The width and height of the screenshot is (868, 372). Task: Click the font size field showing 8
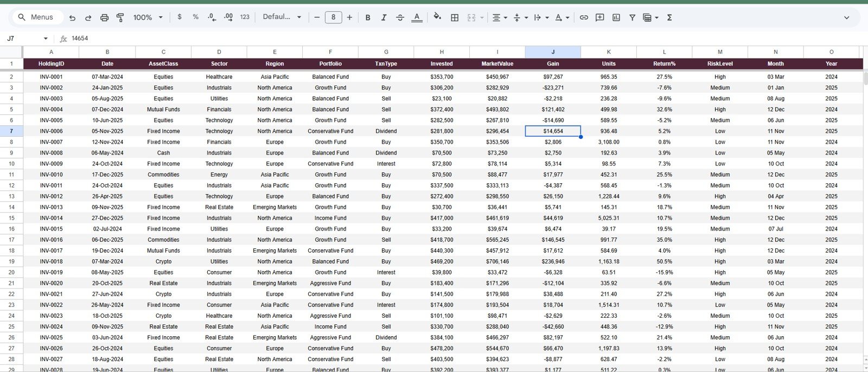coord(333,17)
